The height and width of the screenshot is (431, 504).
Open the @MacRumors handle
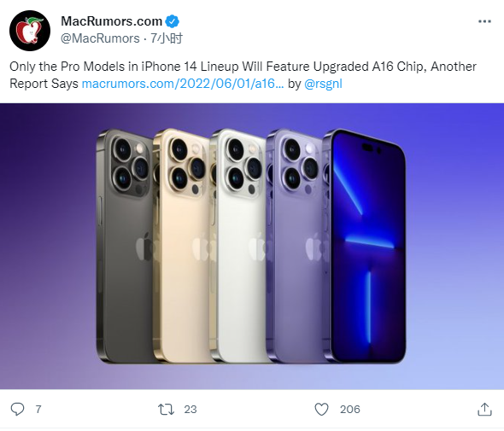click(100, 38)
